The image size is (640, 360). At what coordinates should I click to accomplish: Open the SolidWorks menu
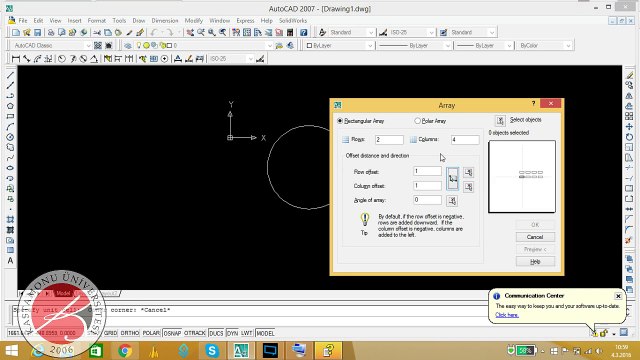click(x=293, y=20)
